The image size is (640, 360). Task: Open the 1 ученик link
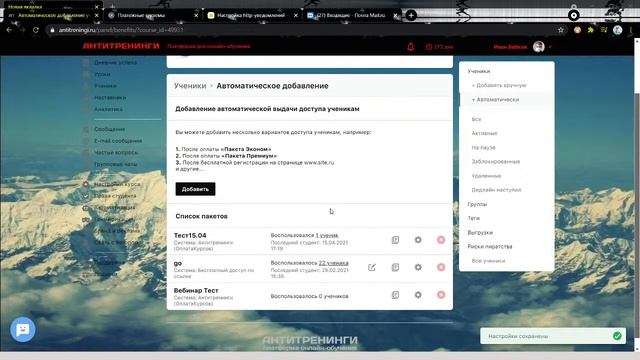pyautogui.click(x=327, y=235)
